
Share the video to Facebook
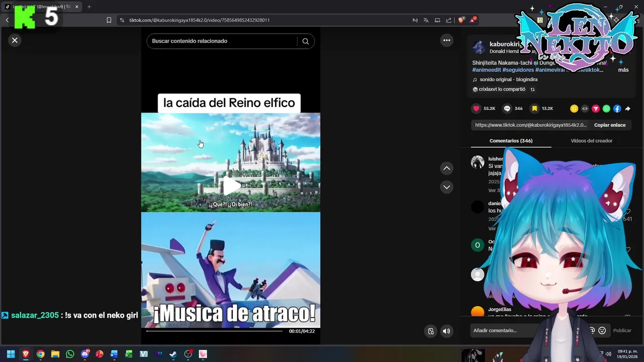pyautogui.click(x=617, y=109)
